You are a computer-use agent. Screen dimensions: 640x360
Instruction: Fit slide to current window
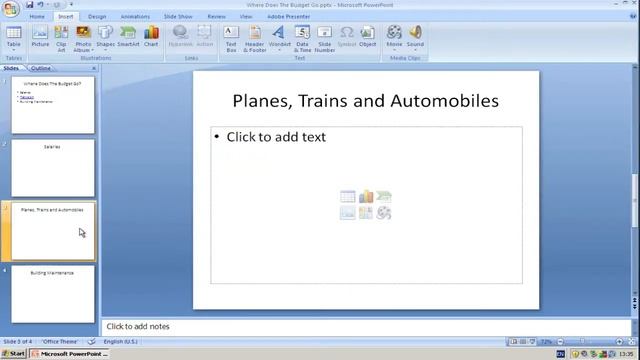(632, 342)
